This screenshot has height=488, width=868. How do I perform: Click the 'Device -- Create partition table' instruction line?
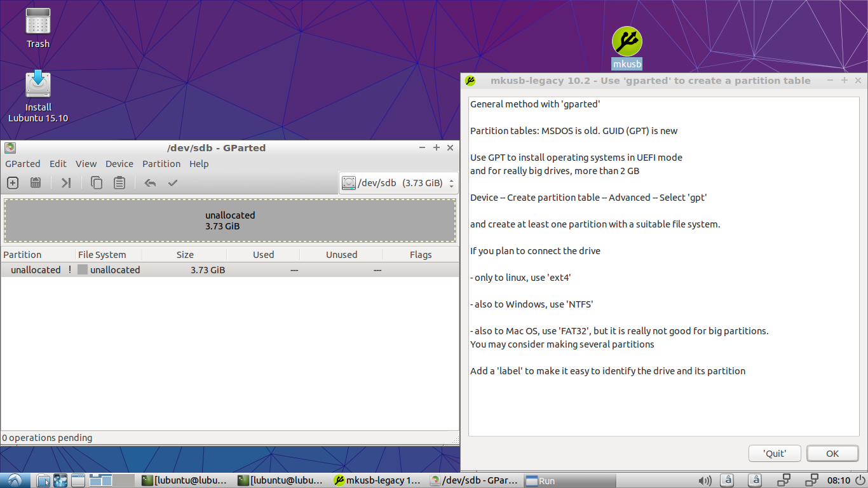point(588,198)
